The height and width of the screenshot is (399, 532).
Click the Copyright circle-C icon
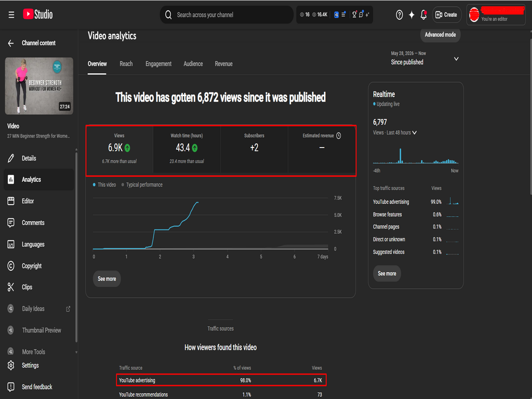11,265
